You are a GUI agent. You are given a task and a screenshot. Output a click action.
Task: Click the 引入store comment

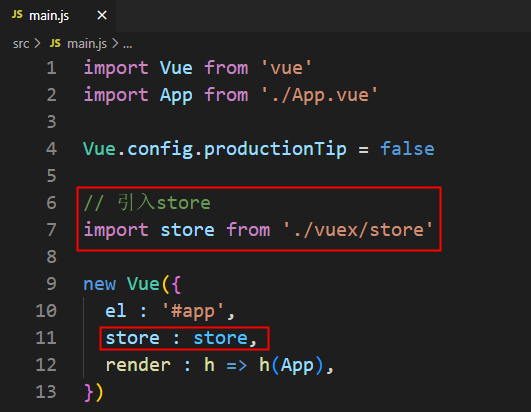147,203
